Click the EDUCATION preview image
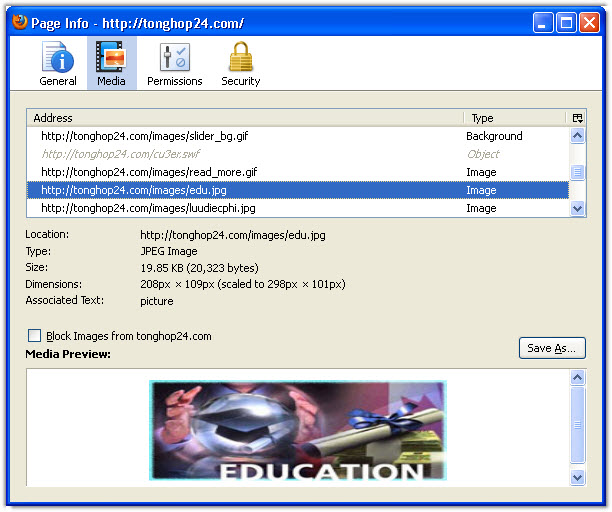This screenshot has width=612, height=512. (298, 430)
